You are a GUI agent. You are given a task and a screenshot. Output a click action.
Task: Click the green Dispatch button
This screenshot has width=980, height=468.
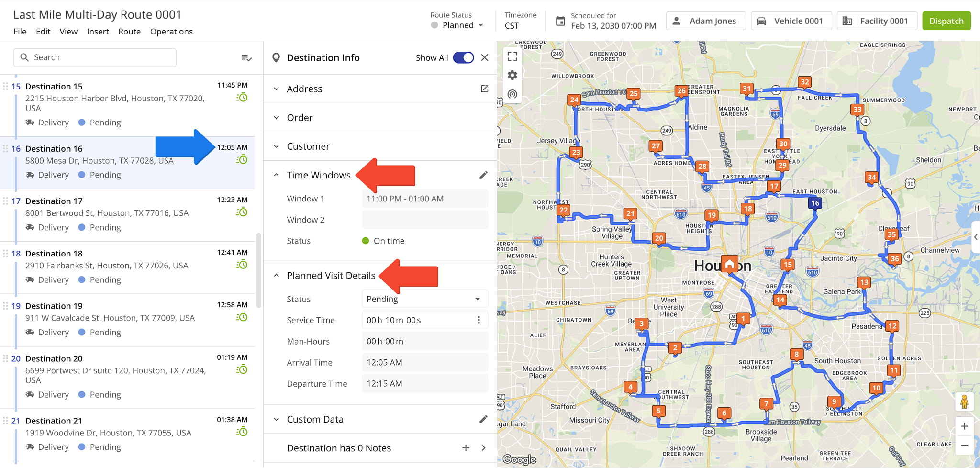(x=946, y=21)
